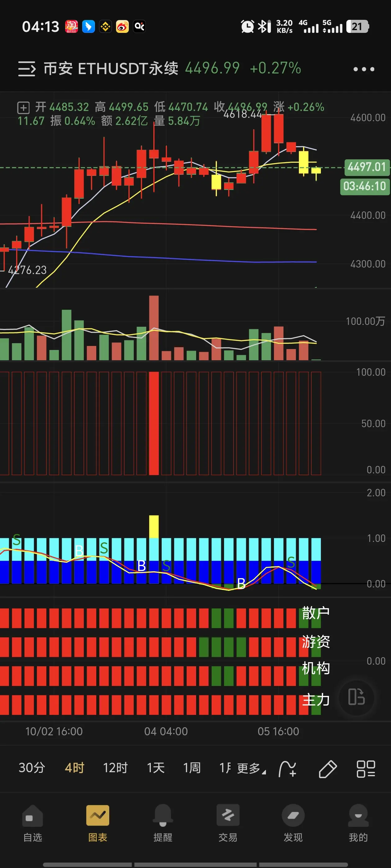This screenshot has width=391, height=868.
Task: Tap the 1月 timeframe option
Action: [x=225, y=768]
